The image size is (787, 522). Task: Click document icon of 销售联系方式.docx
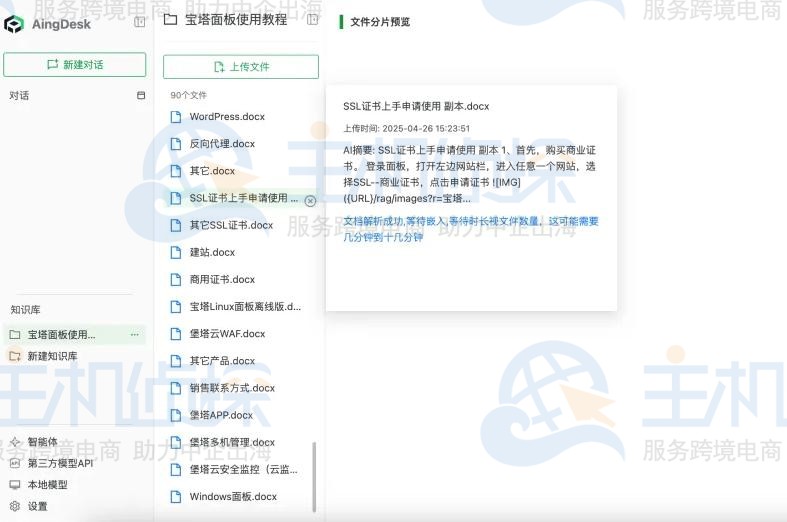176,387
